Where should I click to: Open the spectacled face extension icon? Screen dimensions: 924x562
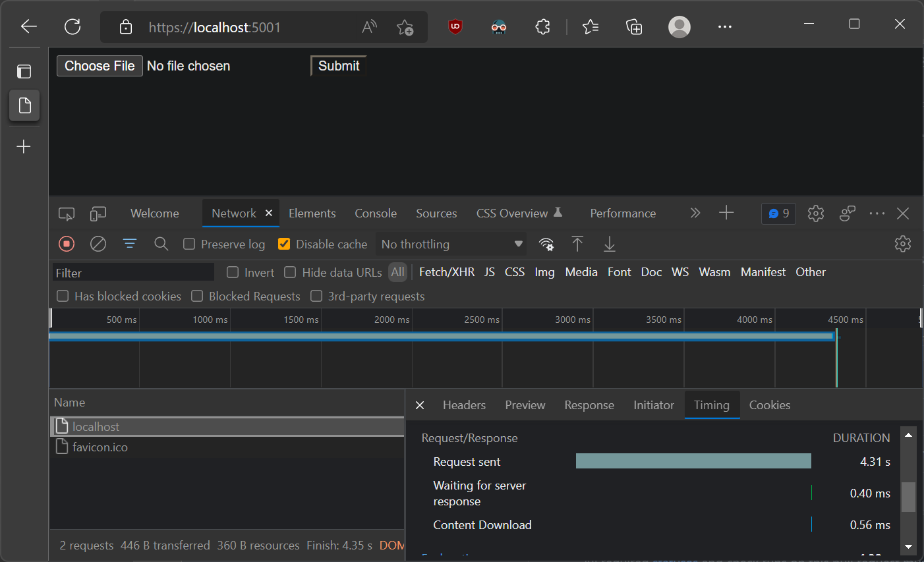[x=499, y=27]
